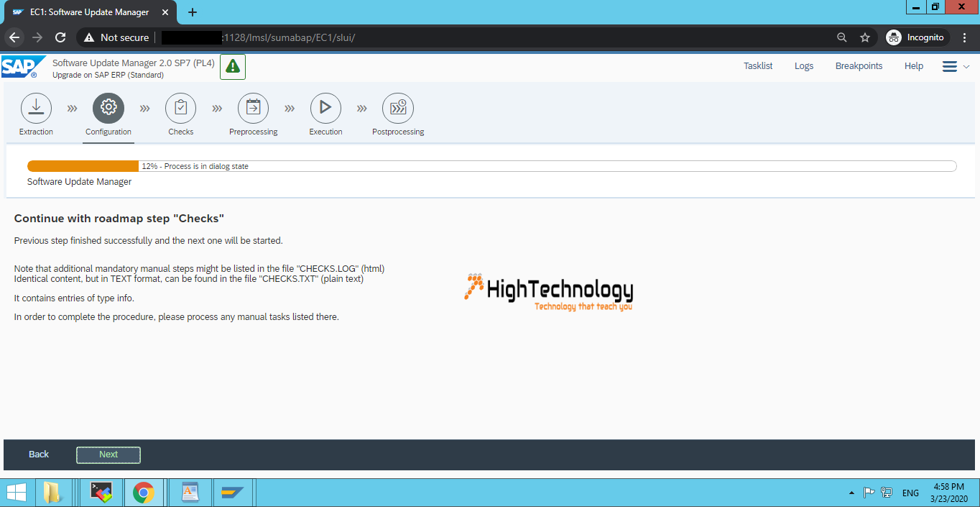Viewport: 980px width, 507px height.
Task: Click the Extraction roadmap step icon
Action: [x=36, y=108]
